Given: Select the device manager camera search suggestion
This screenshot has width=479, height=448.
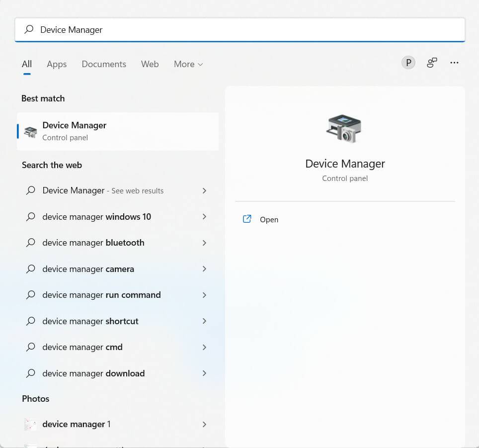Looking at the screenshot, I should click(x=88, y=269).
